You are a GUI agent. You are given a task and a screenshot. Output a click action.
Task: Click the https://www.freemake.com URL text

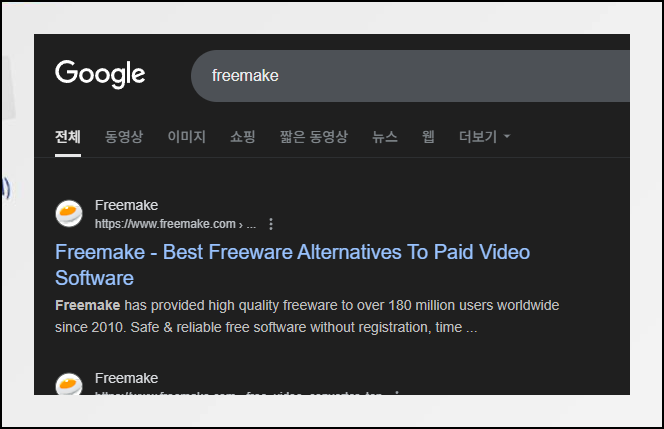click(x=175, y=224)
